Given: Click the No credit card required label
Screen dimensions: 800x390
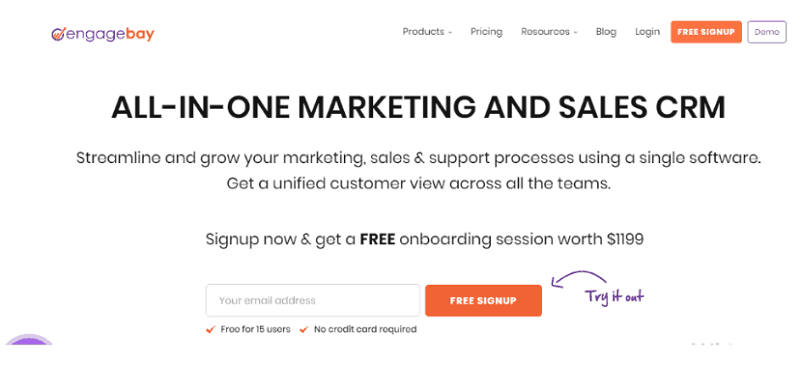Looking at the screenshot, I should 365,329.
